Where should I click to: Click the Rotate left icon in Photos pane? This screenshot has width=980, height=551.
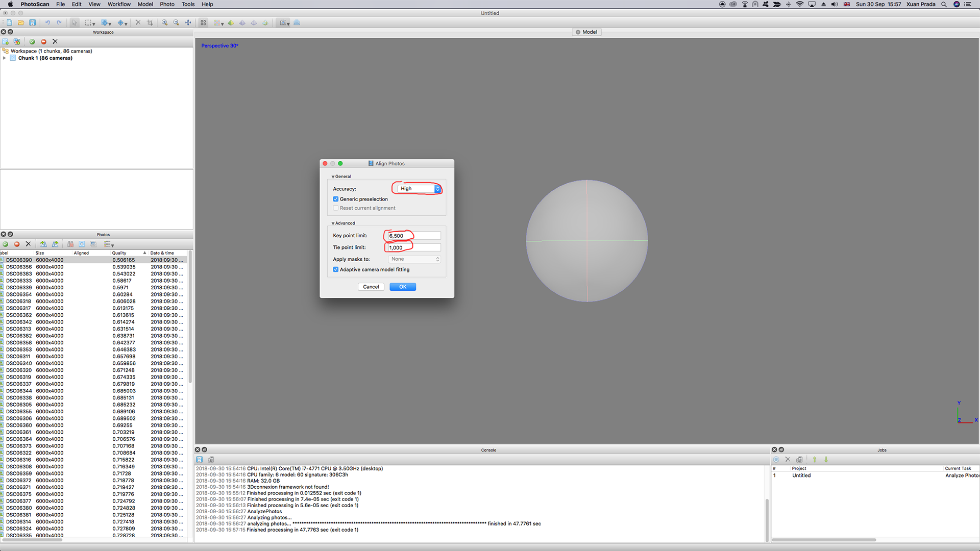click(55, 244)
